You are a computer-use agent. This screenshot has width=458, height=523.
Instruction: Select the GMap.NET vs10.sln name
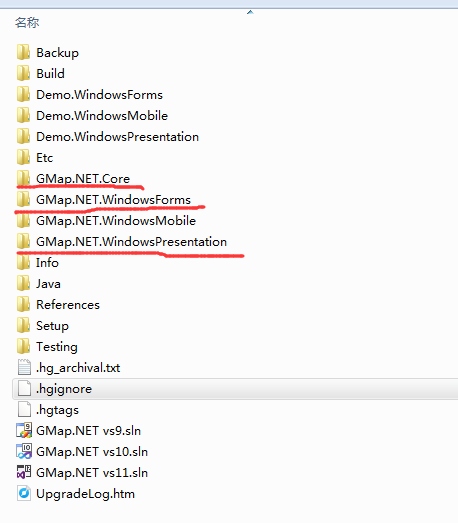(x=92, y=452)
